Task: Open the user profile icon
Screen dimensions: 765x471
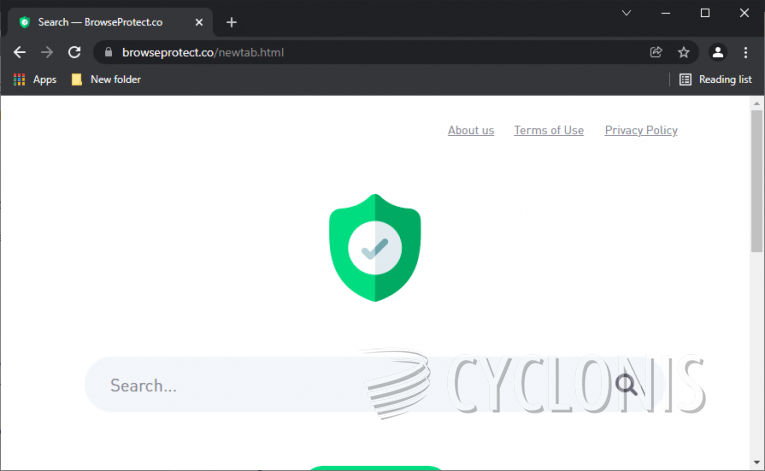Action: tap(717, 52)
